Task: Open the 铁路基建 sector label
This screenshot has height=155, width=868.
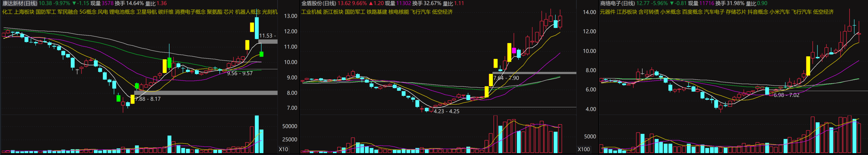Action: pyautogui.click(x=377, y=12)
